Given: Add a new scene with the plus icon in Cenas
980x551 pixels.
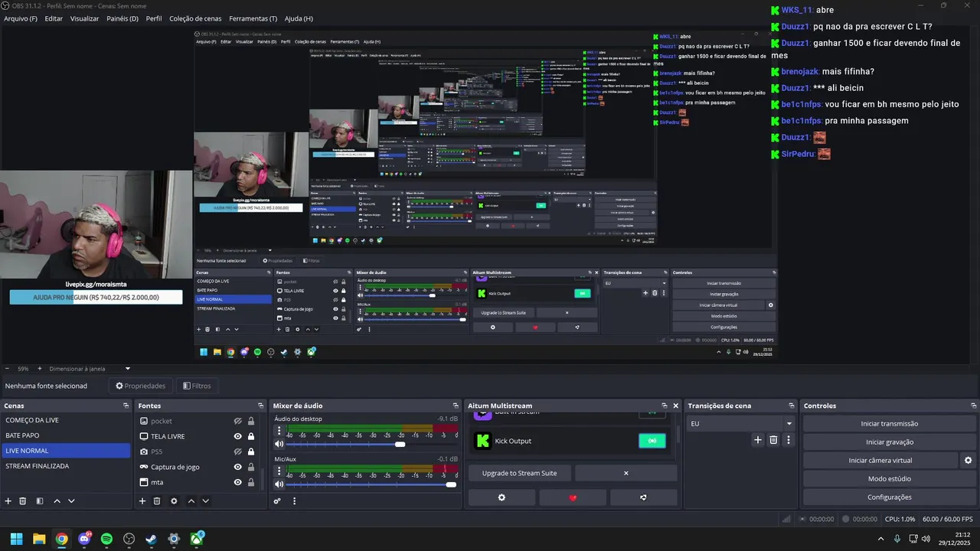Looking at the screenshot, I should click(8, 501).
